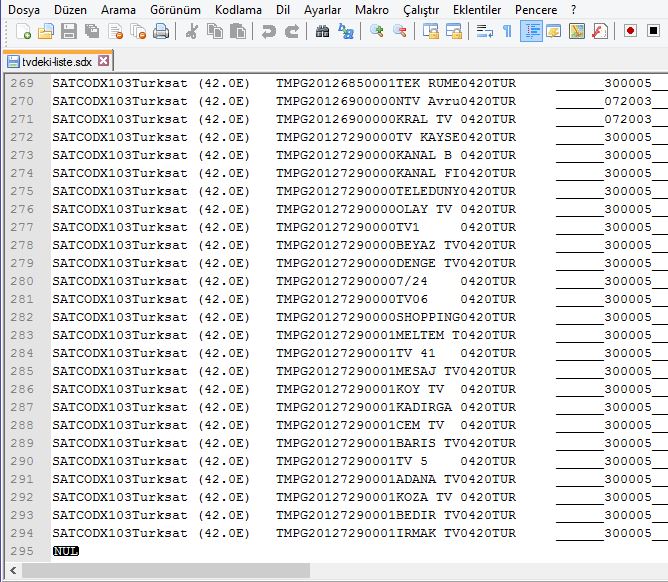
Task: Paste clipboard using the Paste icon
Action: coord(238,32)
